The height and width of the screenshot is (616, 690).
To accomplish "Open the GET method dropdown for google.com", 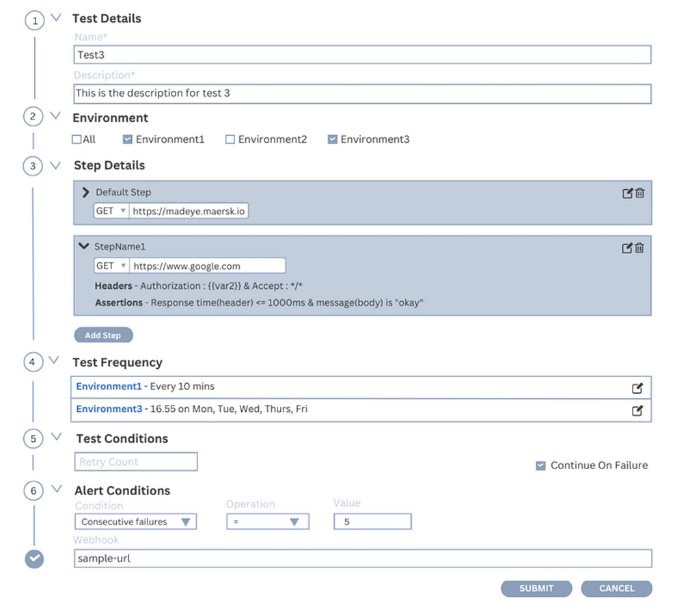I will pyautogui.click(x=111, y=266).
